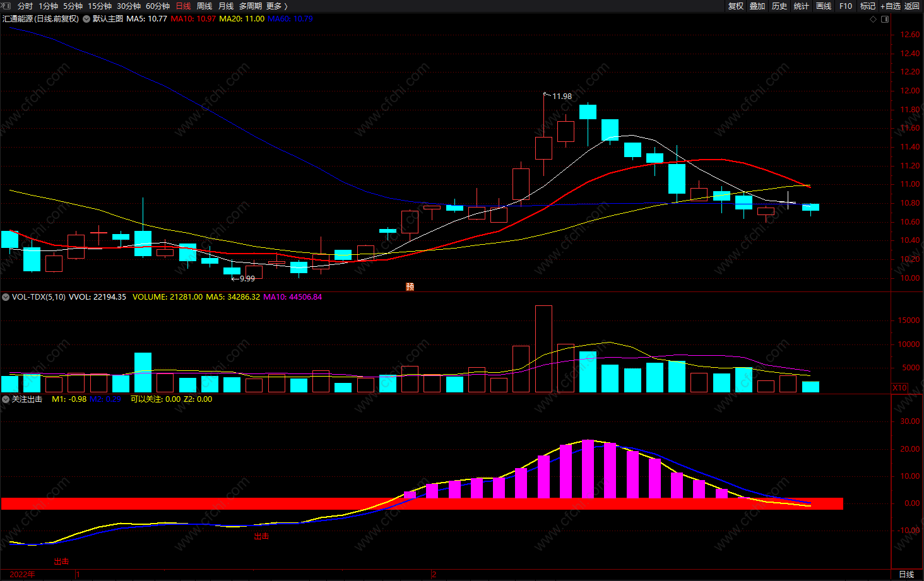Expand the VOL-TDX indicator dropdown arrow
The image size is (924, 581).
pyautogui.click(x=6, y=296)
